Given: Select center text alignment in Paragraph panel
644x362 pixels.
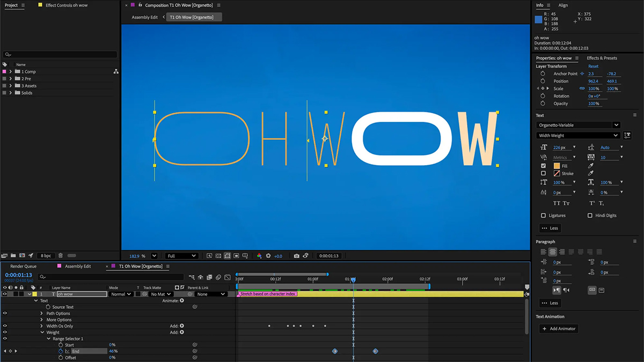Looking at the screenshot, I should (553, 252).
